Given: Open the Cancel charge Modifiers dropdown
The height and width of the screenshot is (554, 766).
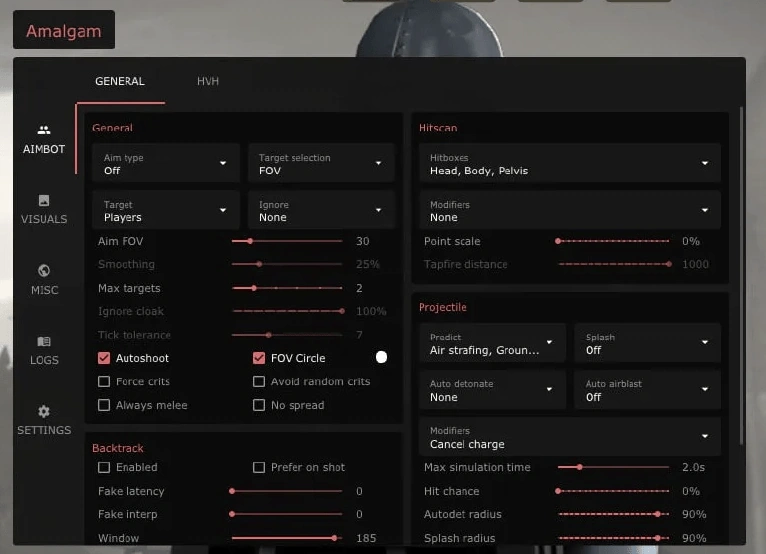Looking at the screenshot, I should coord(570,437).
